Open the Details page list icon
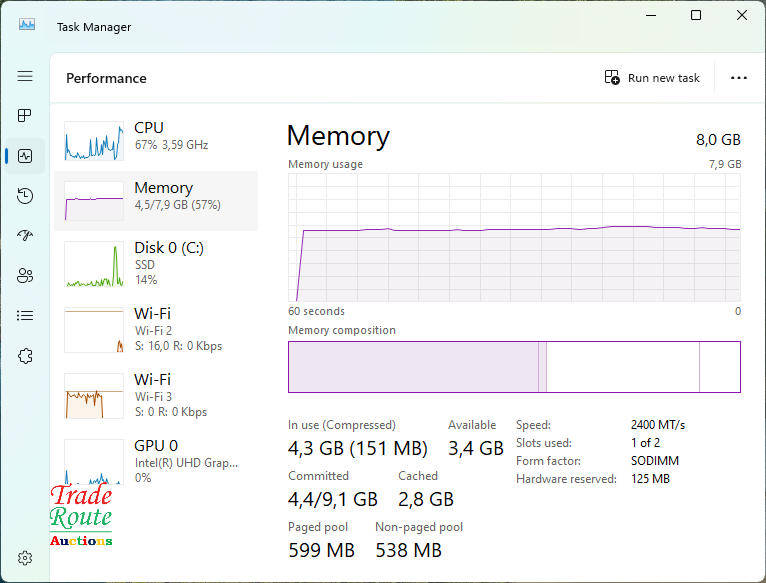The width and height of the screenshot is (766, 583). click(x=25, y=316)
